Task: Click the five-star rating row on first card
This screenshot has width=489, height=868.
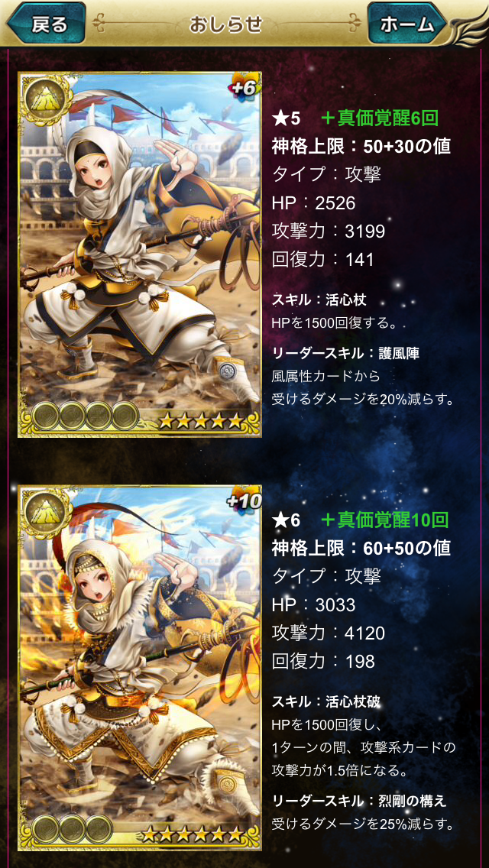Action: pos(200,421)
